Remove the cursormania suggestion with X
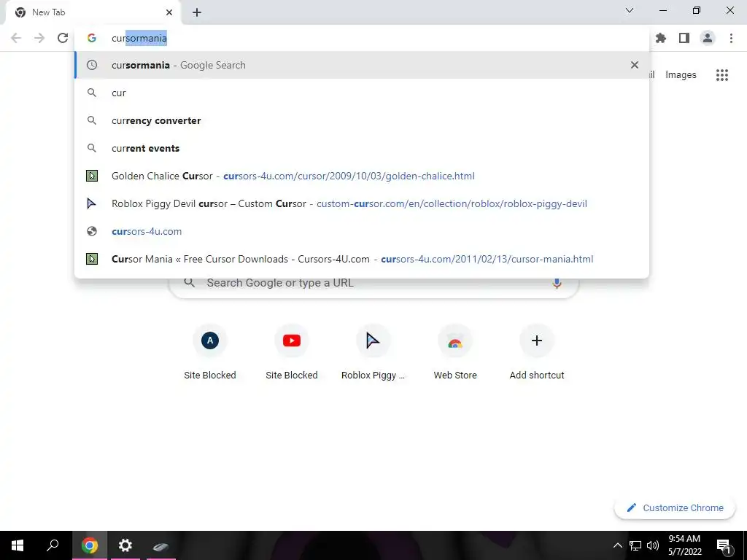 click(634, 65)
